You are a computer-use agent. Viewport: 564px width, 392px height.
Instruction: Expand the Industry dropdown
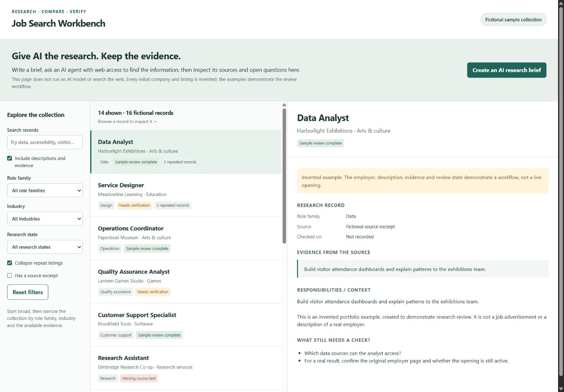[x=45, y=219]
